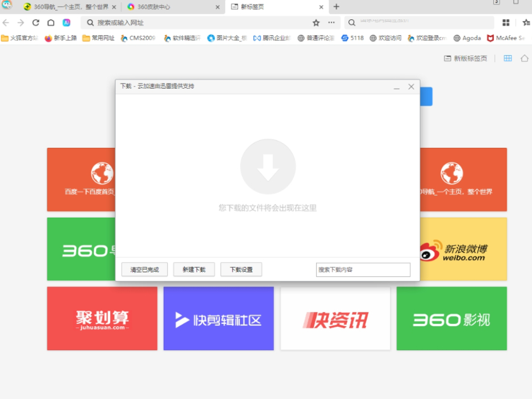
Task: Open the 360影视 tile
Action: 452,319
